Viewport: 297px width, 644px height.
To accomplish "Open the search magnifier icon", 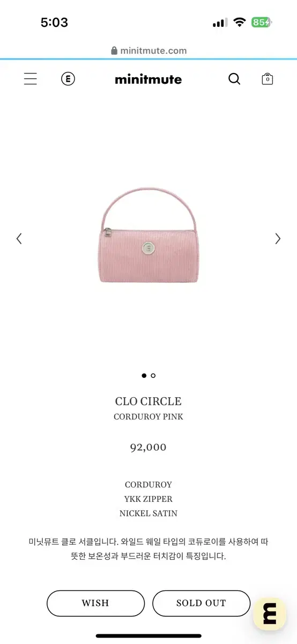I will tap(234, 79).
